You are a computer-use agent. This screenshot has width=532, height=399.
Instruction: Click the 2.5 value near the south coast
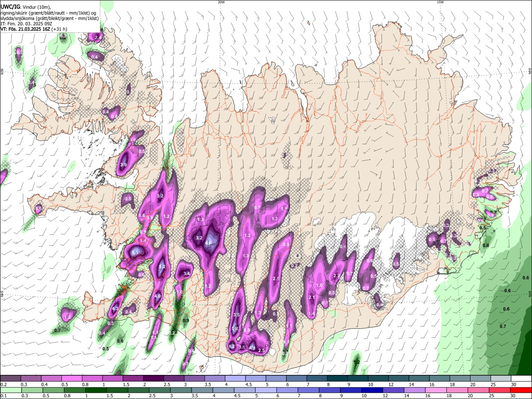click(x=261, y=351)
